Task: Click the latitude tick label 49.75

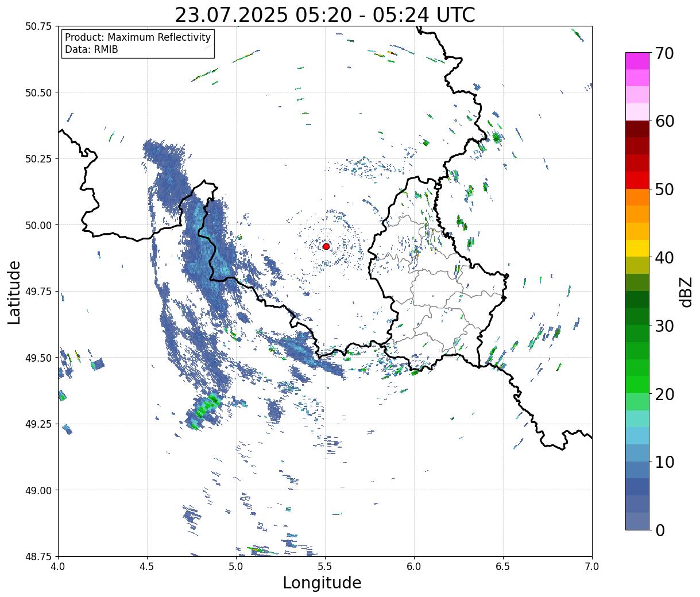Action: tap(38, 292)
